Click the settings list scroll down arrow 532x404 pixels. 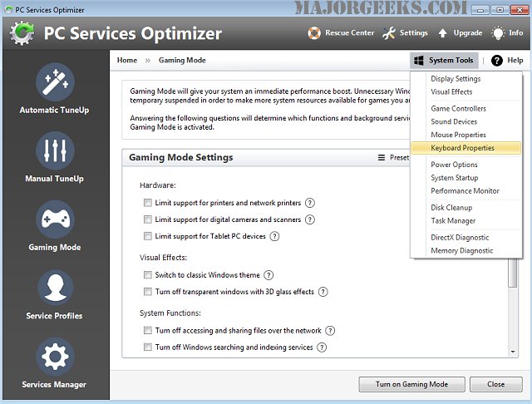point(513,352)
